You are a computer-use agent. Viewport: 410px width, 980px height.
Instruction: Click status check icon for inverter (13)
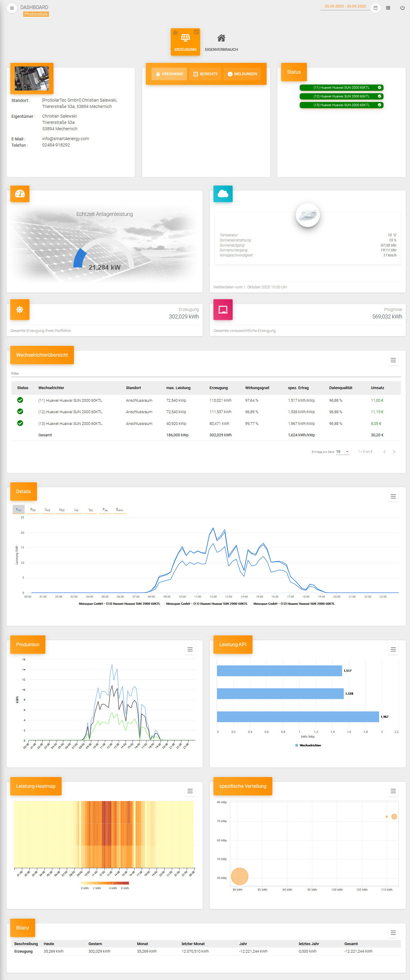tap(20, 423)
